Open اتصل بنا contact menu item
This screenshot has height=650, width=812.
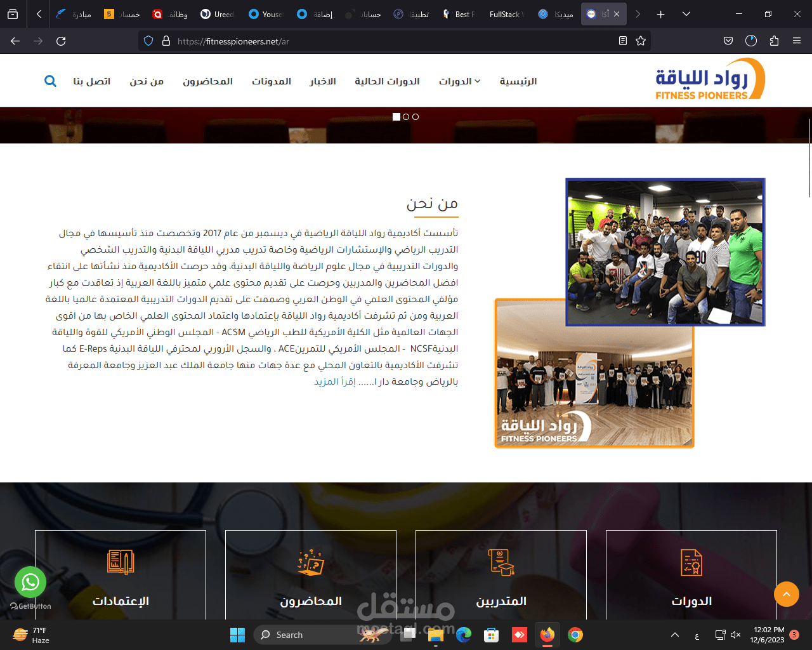[x=92, y=81]
